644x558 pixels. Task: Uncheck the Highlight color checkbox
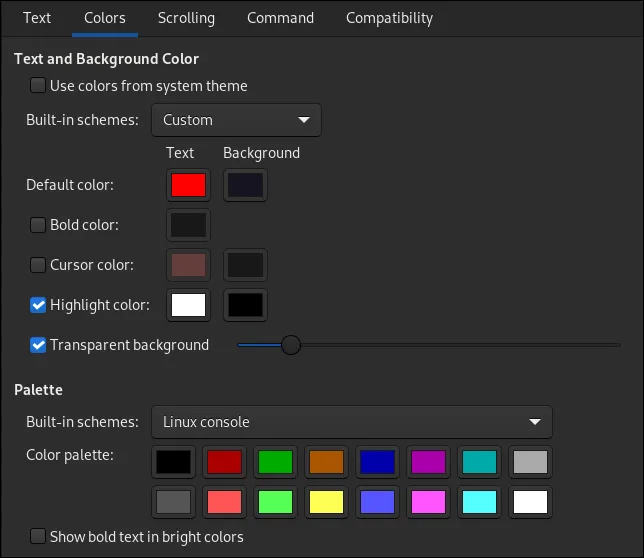click(38, 305)
